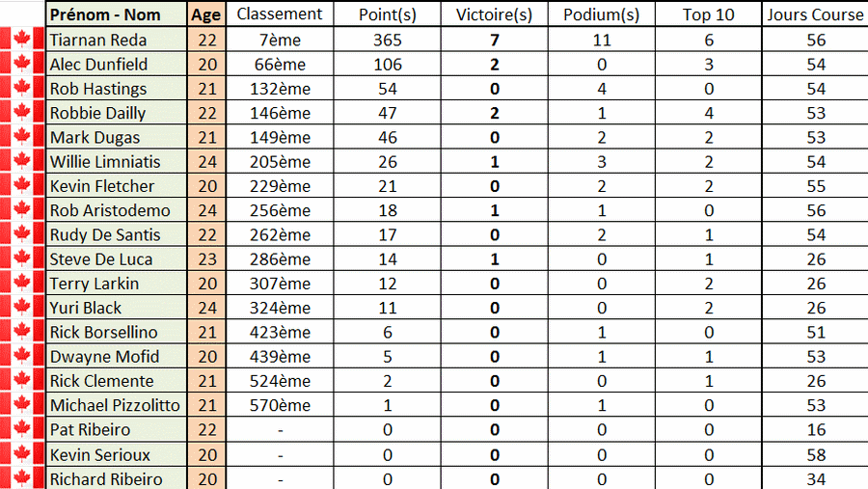Select the 365 points cell

pos(387,40)
